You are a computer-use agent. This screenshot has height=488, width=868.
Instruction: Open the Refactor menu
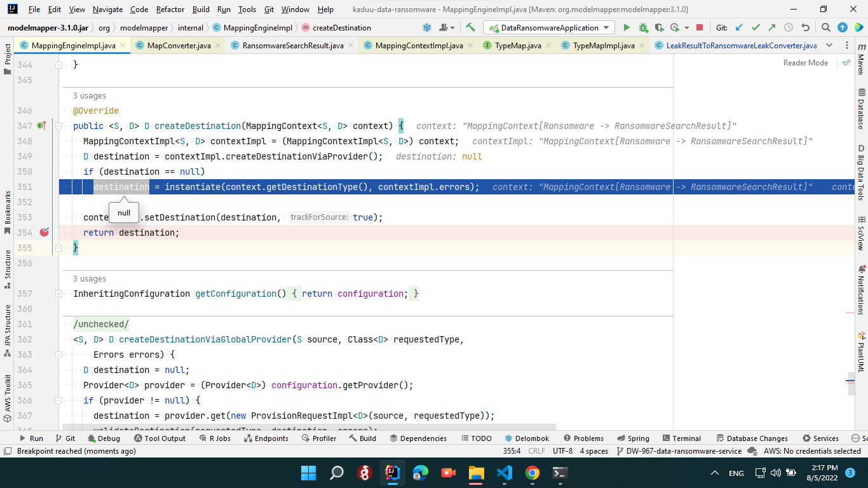(170, 10)
